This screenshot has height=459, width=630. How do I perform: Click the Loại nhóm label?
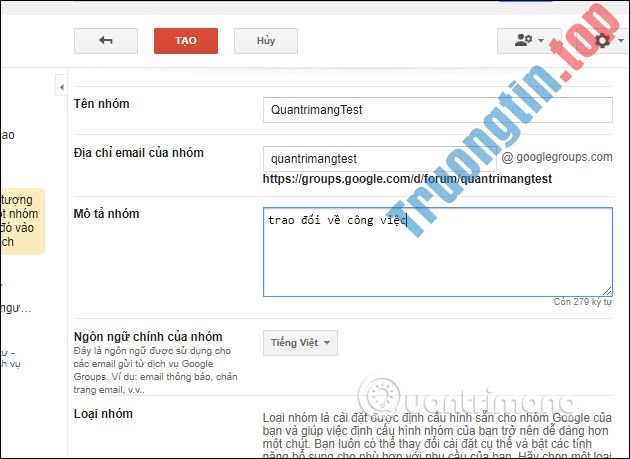tap(103, 414)
